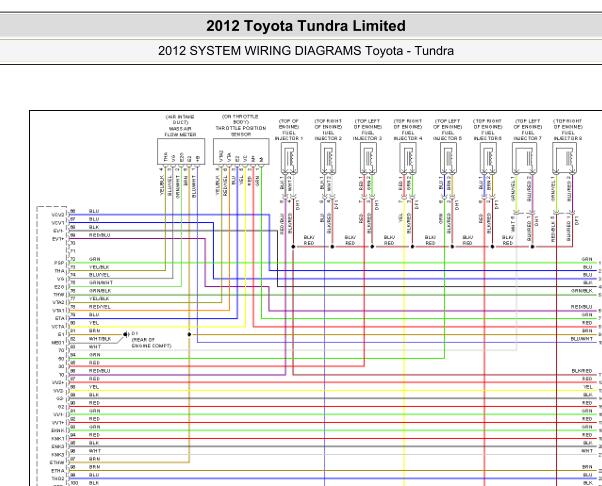Viewport: 602px width, 486px height.
Task: Click the 'FUEL INJECTOR 8' label
Action: [568, 135]
